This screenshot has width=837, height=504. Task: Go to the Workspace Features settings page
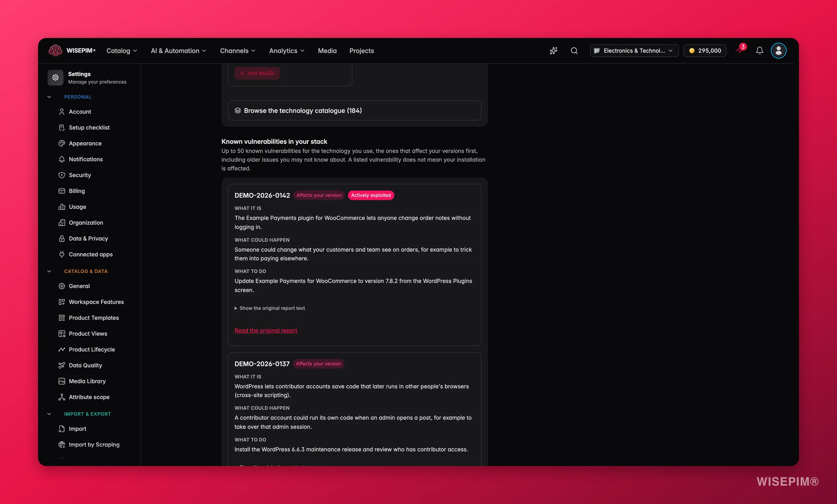click(96, 302)
